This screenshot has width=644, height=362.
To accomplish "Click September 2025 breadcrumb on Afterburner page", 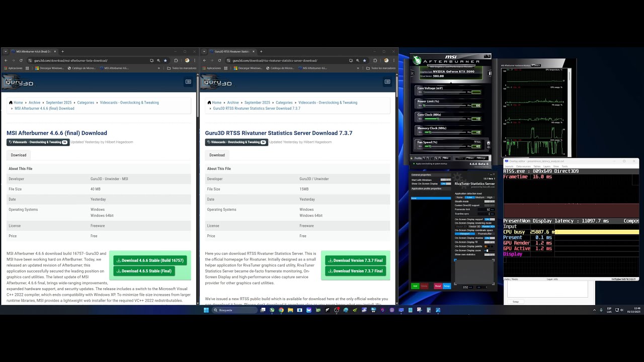I will 59,103.
